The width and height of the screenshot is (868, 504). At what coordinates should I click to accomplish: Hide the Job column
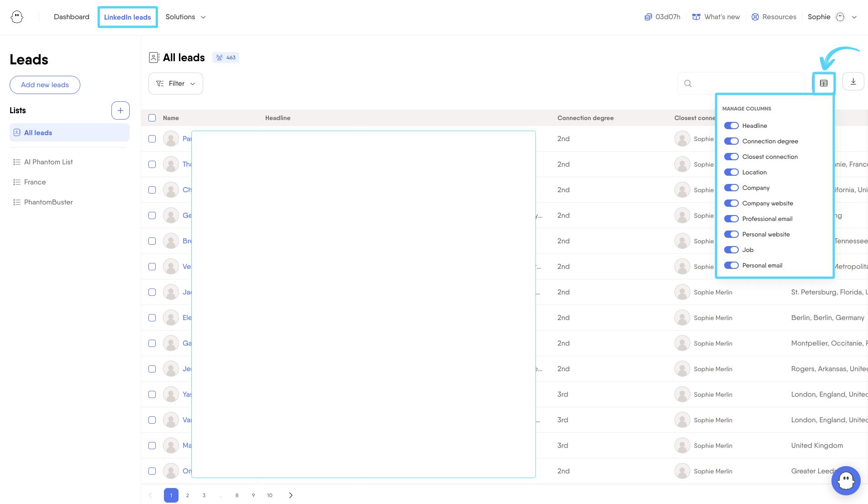point(731,250)
